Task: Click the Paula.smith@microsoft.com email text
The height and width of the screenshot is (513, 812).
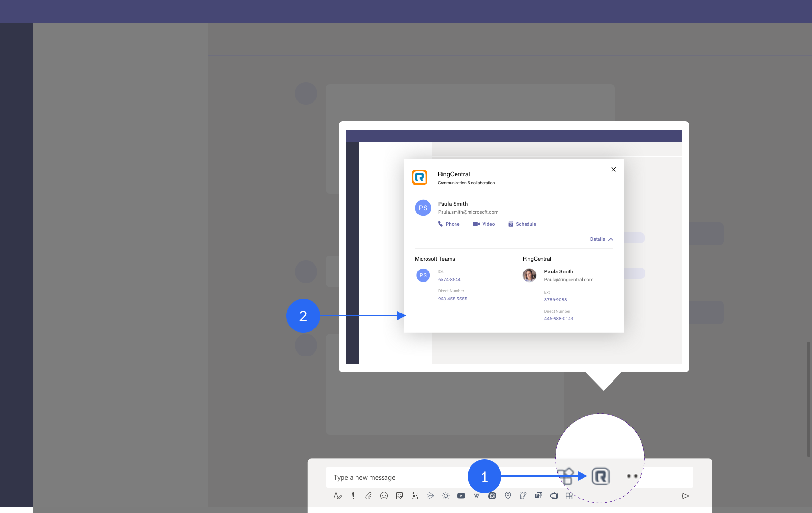Action: coord(468,212)
